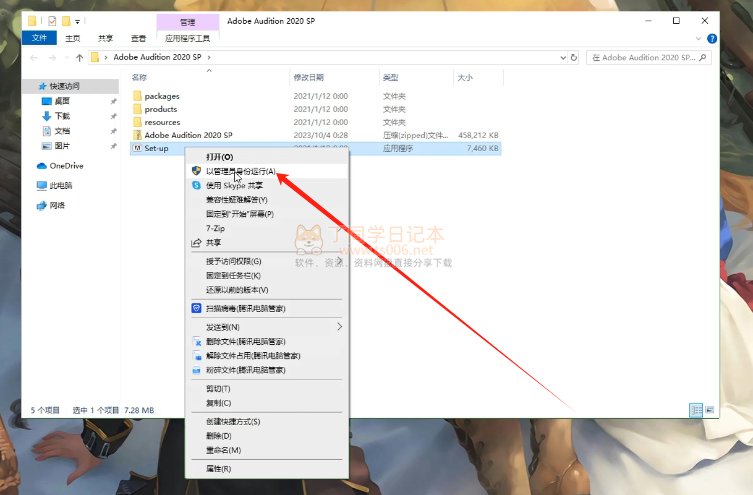Click the 管理 contextual tab
The width and height of the screenshot is (753, 495).
click(x=187, y=22)
